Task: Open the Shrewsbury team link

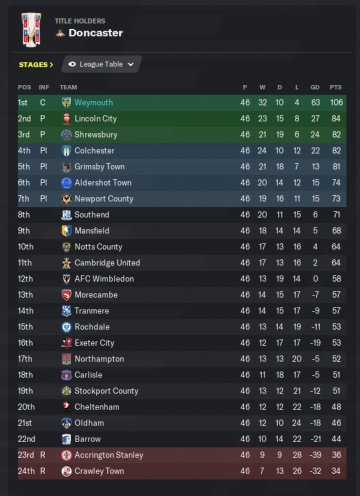Action: pos(96,135)
